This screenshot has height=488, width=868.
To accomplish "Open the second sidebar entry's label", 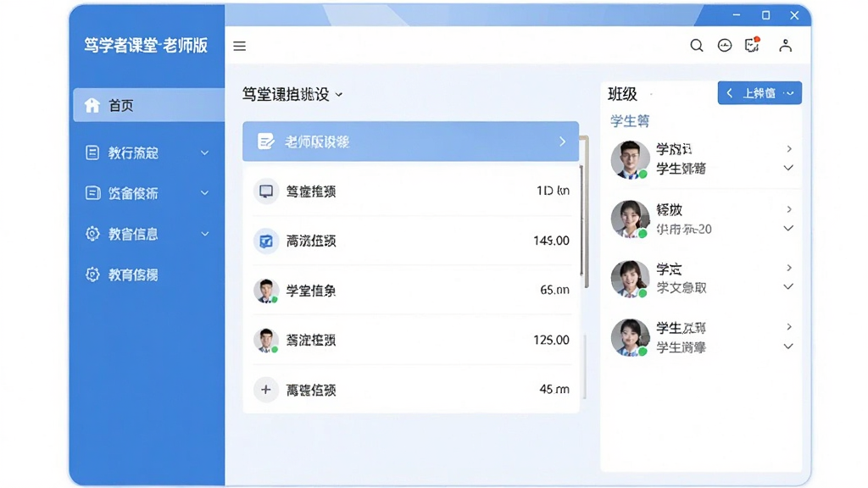I will [x=133, y=152].
